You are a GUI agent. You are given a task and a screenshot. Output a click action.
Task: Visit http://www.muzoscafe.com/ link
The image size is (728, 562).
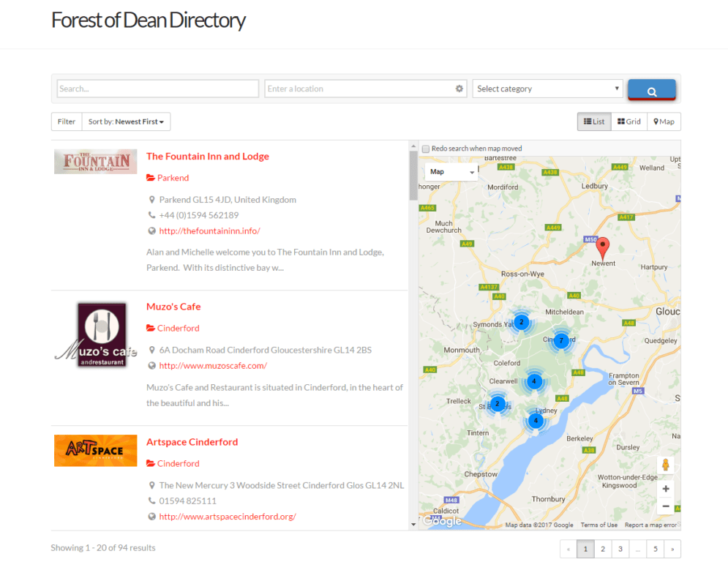coord(213,366)
